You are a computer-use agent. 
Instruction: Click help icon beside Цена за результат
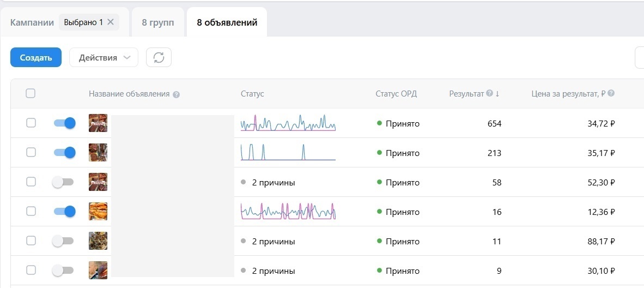click(611, 93)
